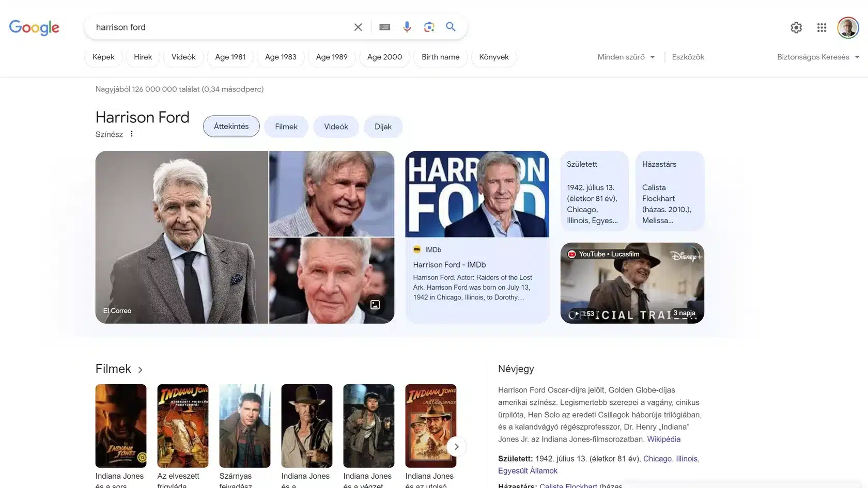The image size is (868, 488).
Task: Open the Minden szűrő dropdown
Action: pyautogui.click(x=625, y=57)
